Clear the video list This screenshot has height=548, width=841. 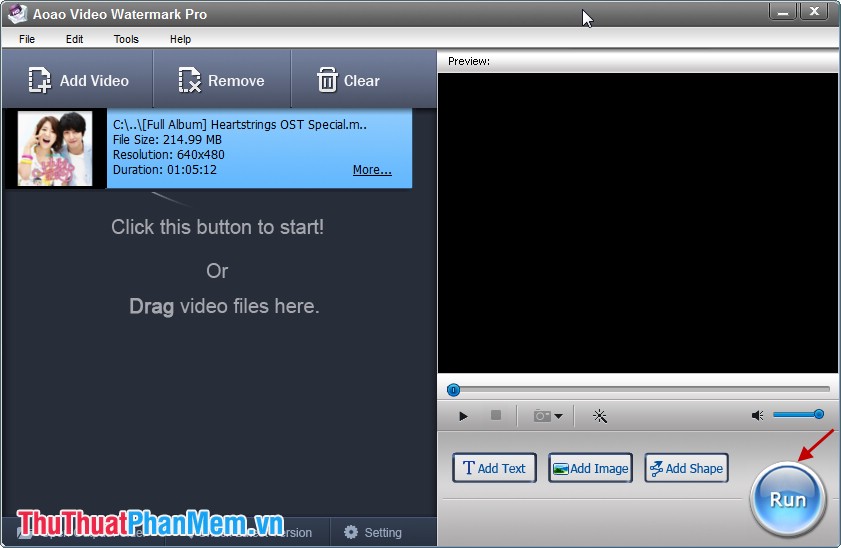point(349,80)
